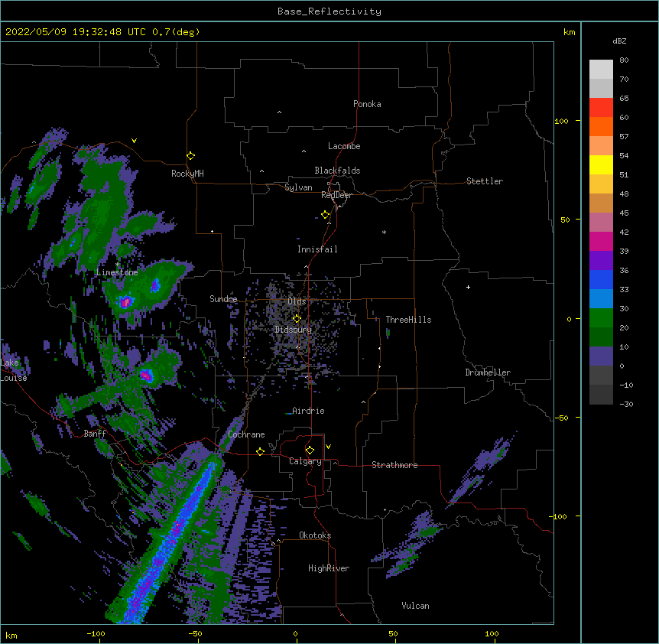Click the Limestone label

117,272
